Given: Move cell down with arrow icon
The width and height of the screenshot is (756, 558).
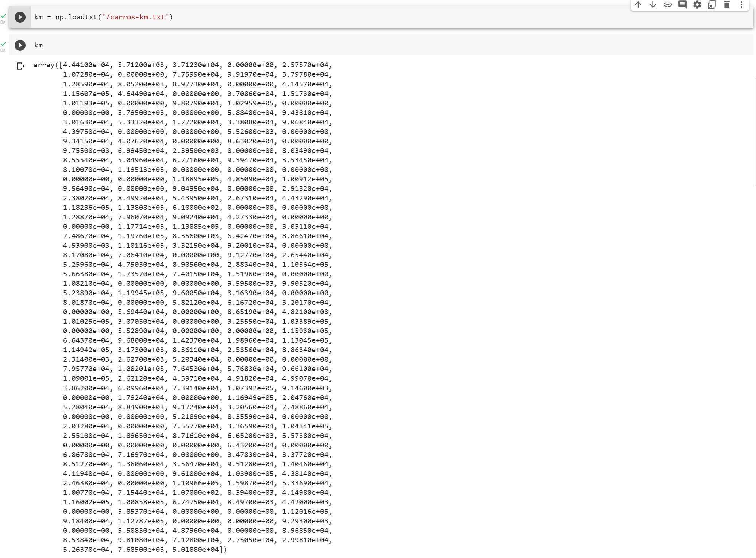Looking at the screenshot, I should click(x=653, y=5).
